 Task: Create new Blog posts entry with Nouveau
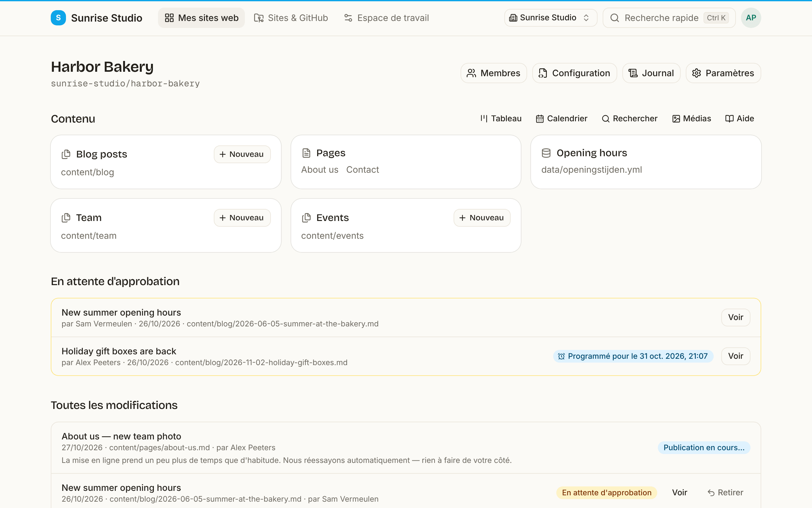pyautogui.click(x=242, y=154)
